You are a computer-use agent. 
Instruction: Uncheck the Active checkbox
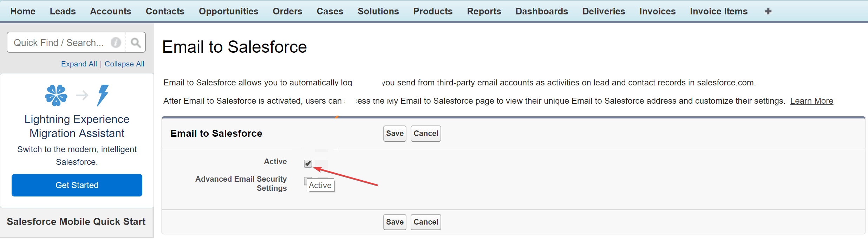pos(307,163)
